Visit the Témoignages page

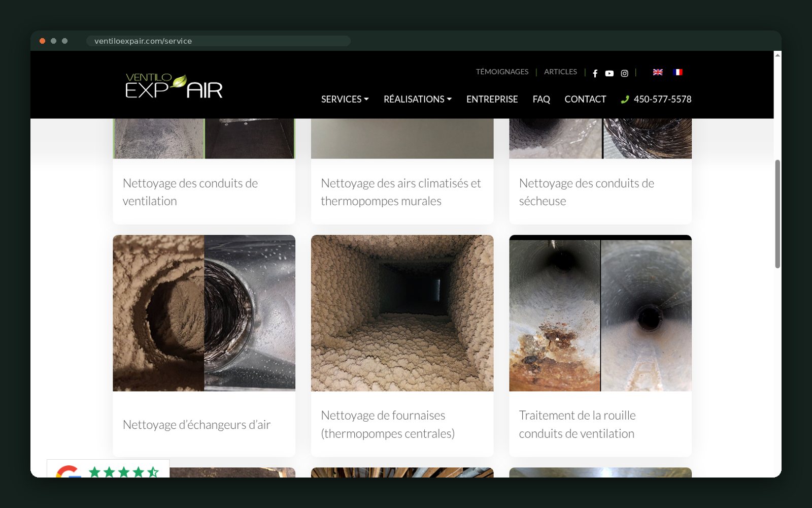[x=502, y=72]
